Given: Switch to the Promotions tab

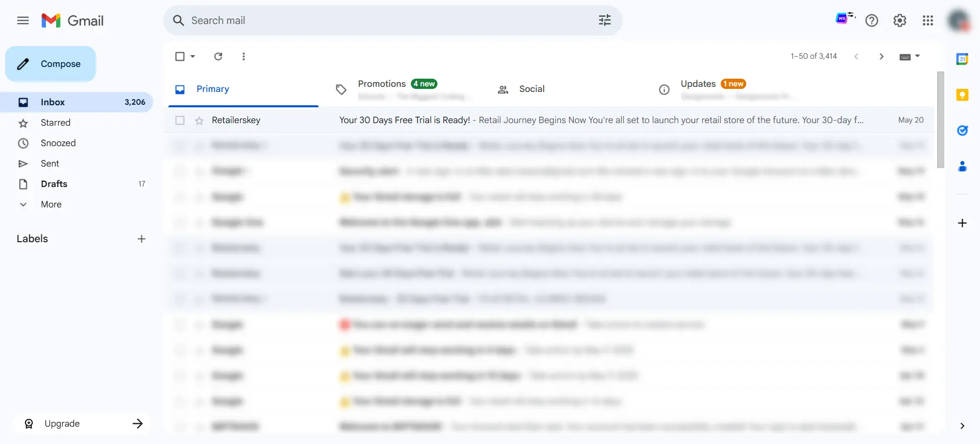Looking at the screenshot, I should [382, 84].
